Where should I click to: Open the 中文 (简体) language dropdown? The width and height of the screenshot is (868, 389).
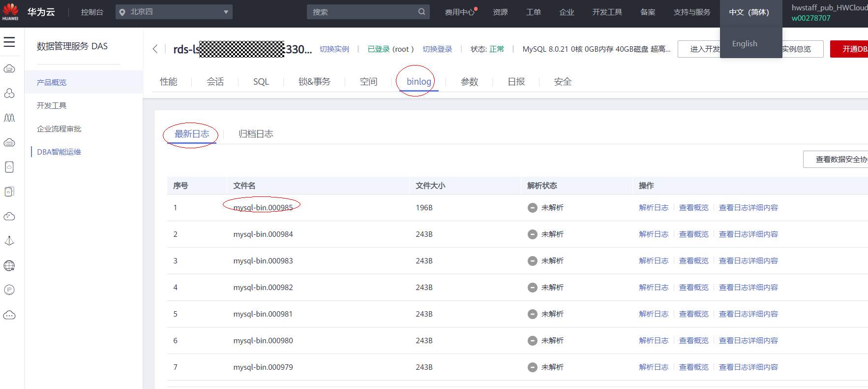click(x=749, y=12)
